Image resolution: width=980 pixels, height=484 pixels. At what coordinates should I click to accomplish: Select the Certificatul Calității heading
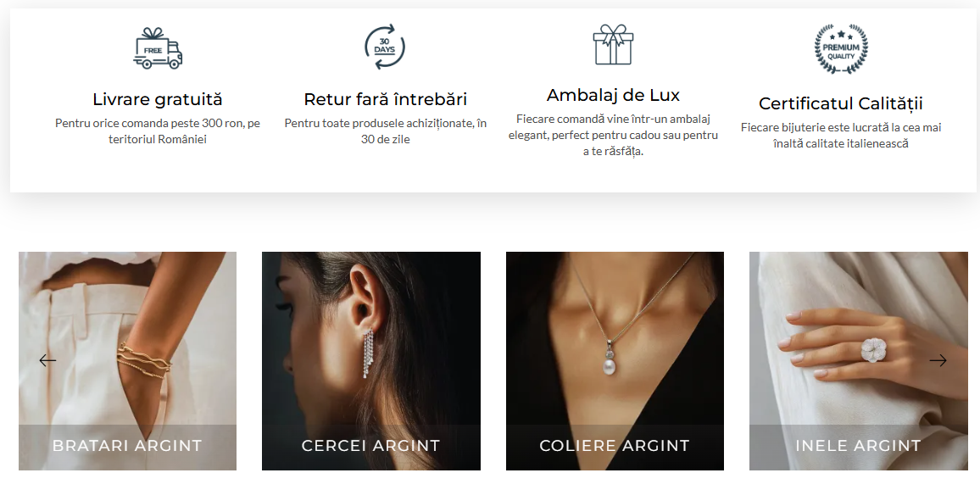click(841, 103)
